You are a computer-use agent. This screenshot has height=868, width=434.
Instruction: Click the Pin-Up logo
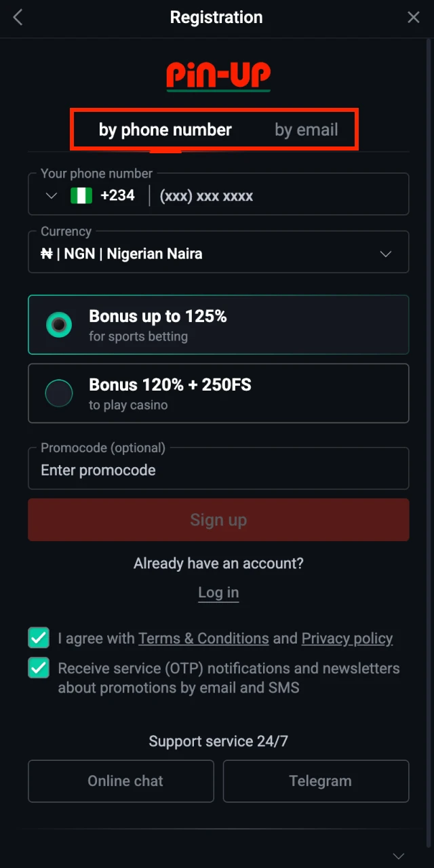[x=218, y=76]
